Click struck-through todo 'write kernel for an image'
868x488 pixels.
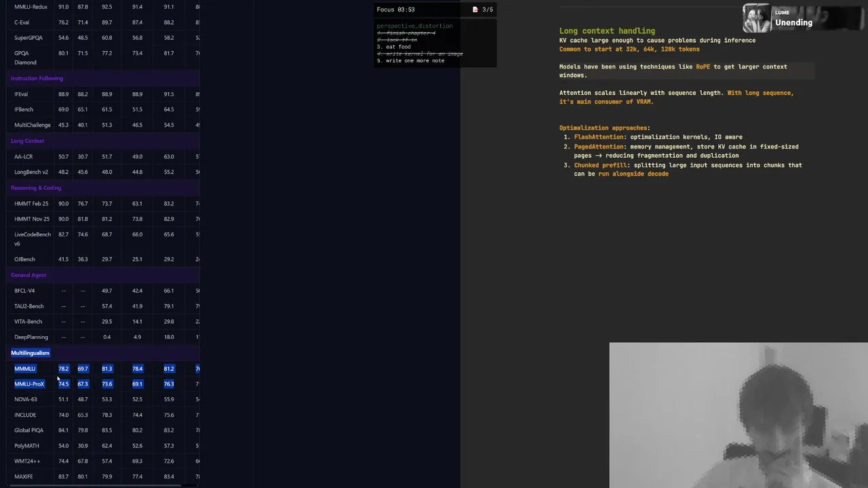[420, 54]
